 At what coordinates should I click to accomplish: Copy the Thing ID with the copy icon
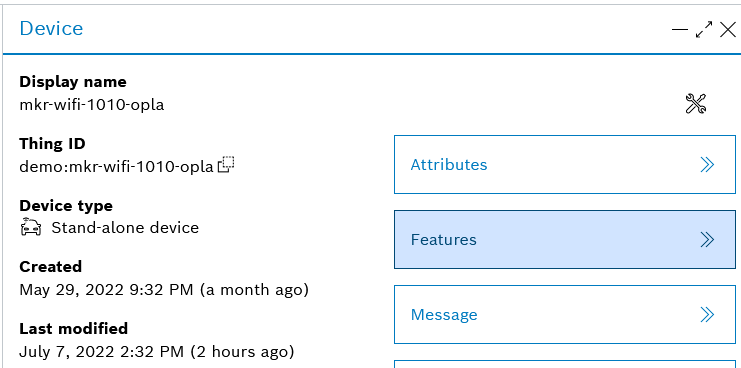coord(226,164)
